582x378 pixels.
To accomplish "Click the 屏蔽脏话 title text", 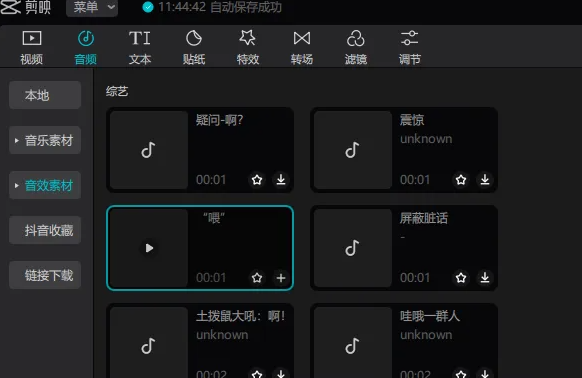I will (424, 218).
